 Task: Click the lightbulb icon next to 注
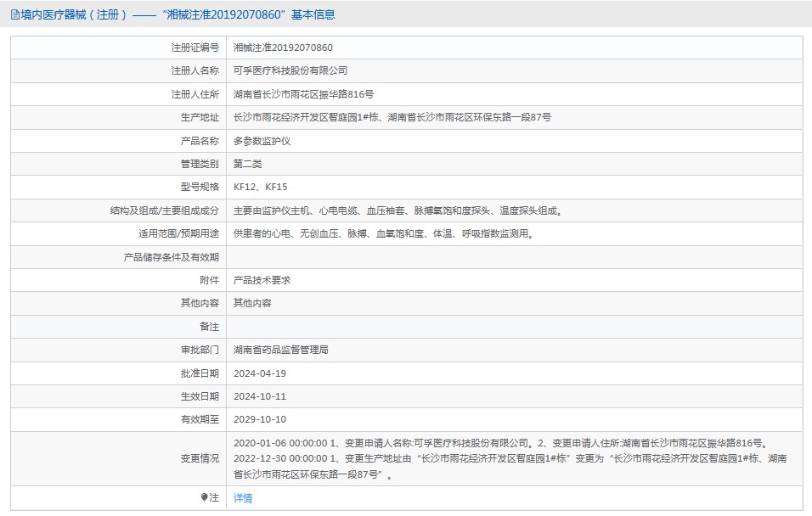coord(204,497)
